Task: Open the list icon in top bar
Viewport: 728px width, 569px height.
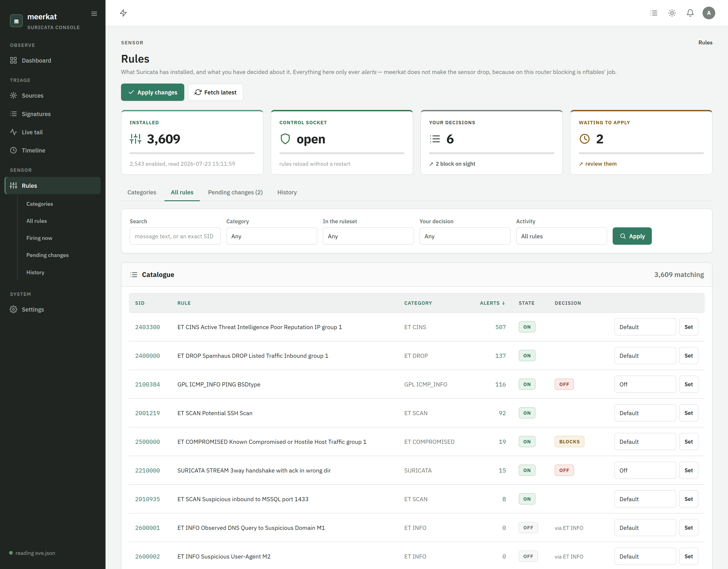Action: pyautogui.click(x=654, y=13)
